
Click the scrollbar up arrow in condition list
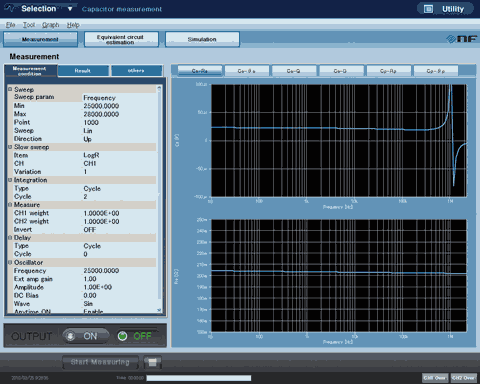click(159, 88)
